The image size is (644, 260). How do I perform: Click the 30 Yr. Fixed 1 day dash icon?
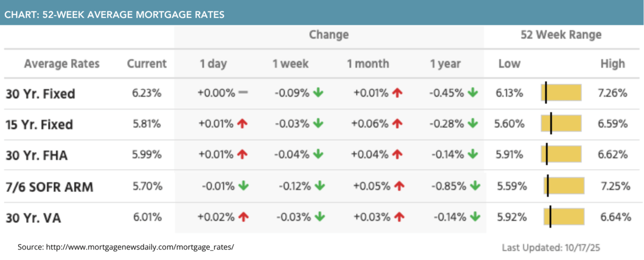[243, 93]
